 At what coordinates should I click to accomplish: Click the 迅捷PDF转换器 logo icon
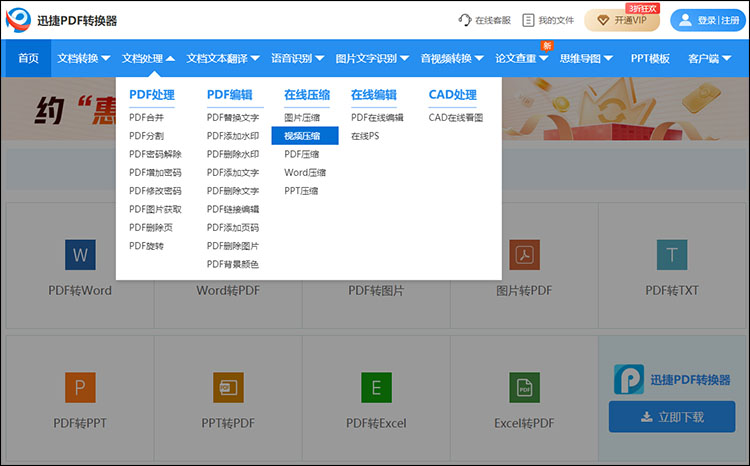(x=17, y=19)
